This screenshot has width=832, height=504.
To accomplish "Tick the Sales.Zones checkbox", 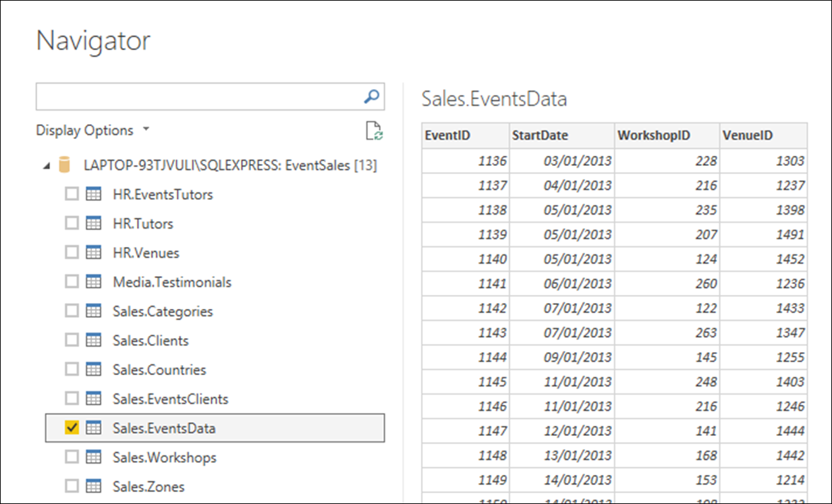I will 72,486.
